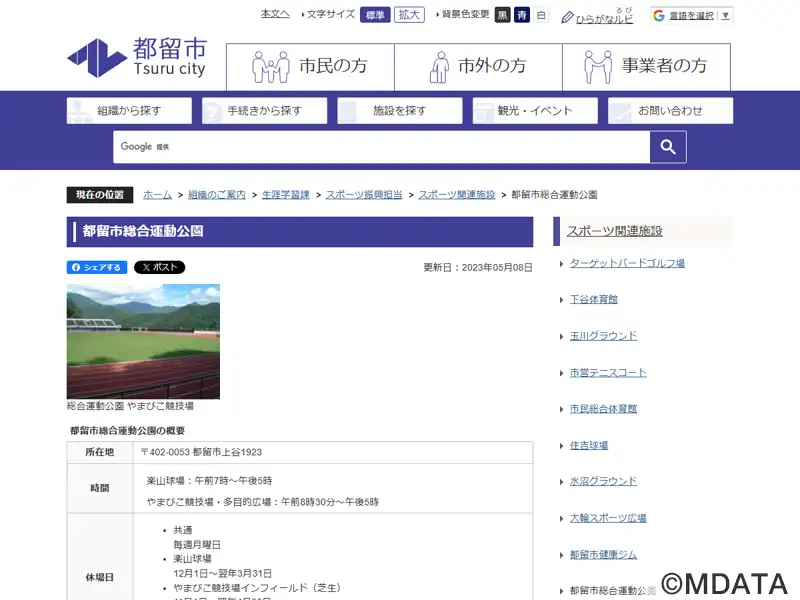
Task: Set text size to 標準
Action: tap(374, 15)
